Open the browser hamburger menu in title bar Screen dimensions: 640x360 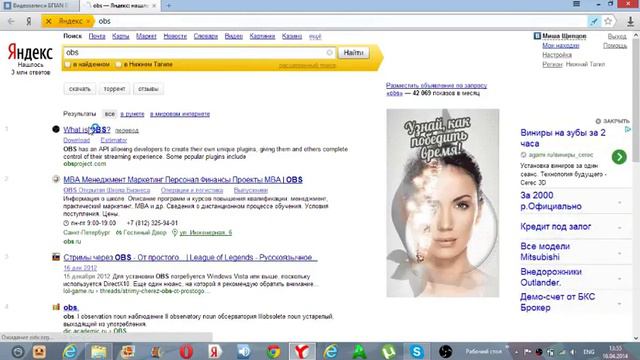[576, 4]
